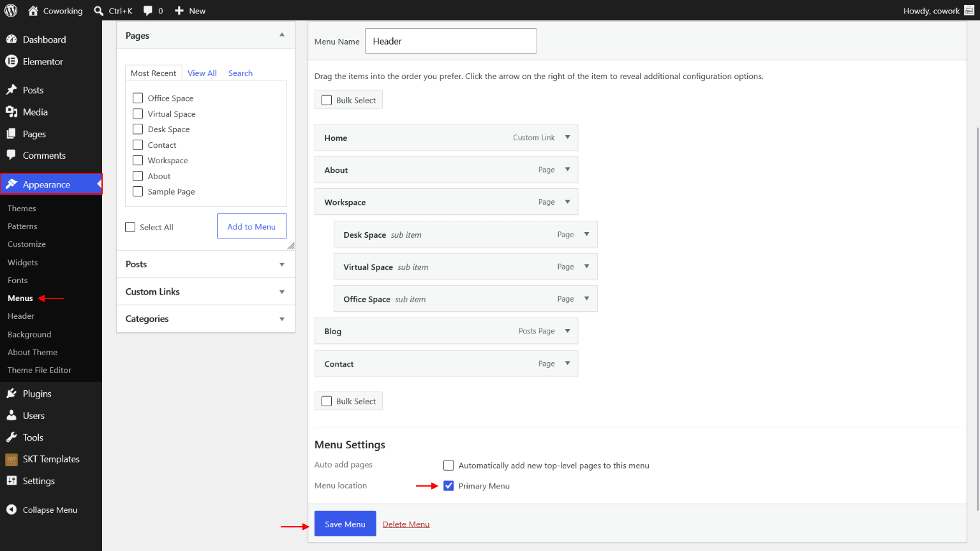Open user avatar at top right

969,10
